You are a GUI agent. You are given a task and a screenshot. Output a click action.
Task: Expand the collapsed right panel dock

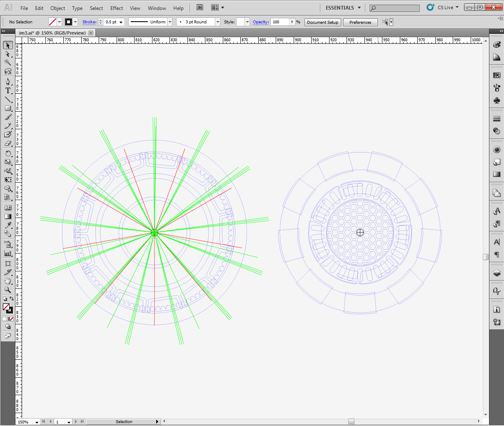(x=501, y=31)
